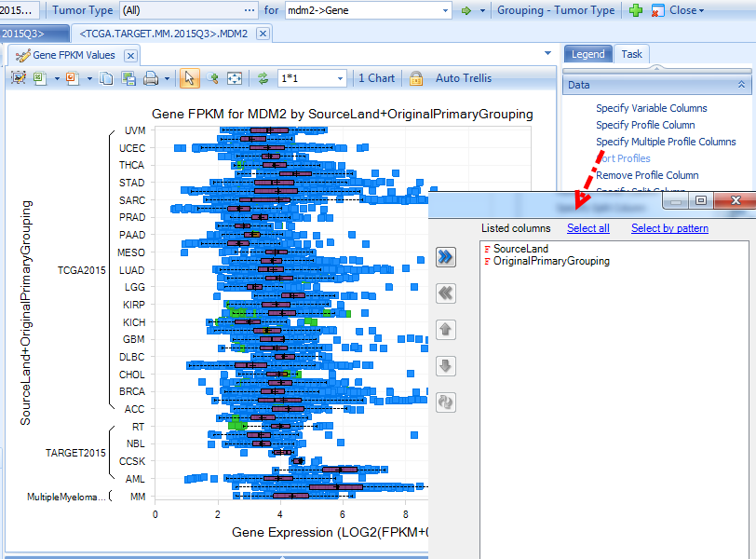Click the 1 Chart button

click(x=376, y=78)
